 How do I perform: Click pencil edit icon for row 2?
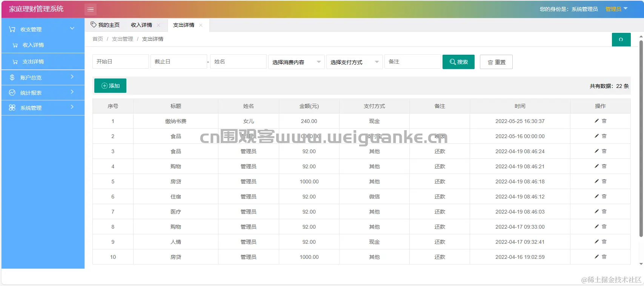coord(596,136)
